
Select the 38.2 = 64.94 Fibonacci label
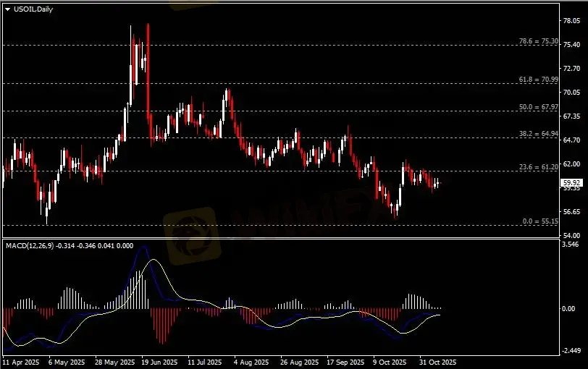point(539,134)
